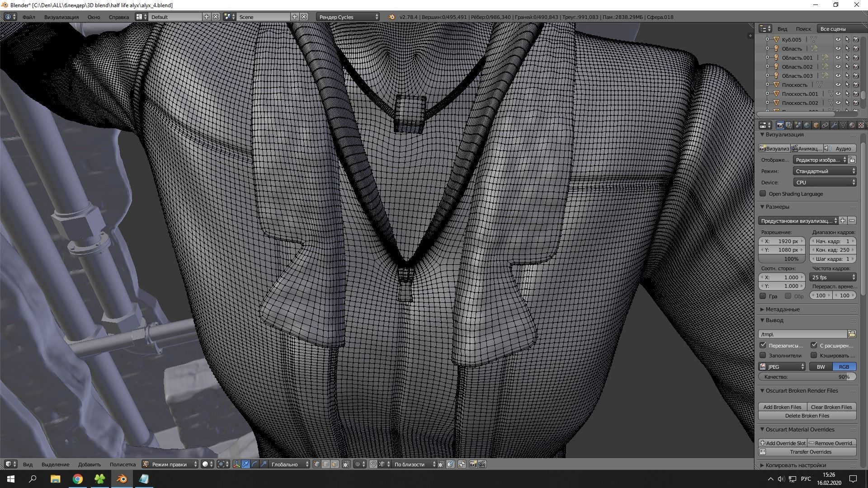The image size is (868, 488).
Task: Open the Рендер Cycles engine dropdown
Action: pos(348,17)
